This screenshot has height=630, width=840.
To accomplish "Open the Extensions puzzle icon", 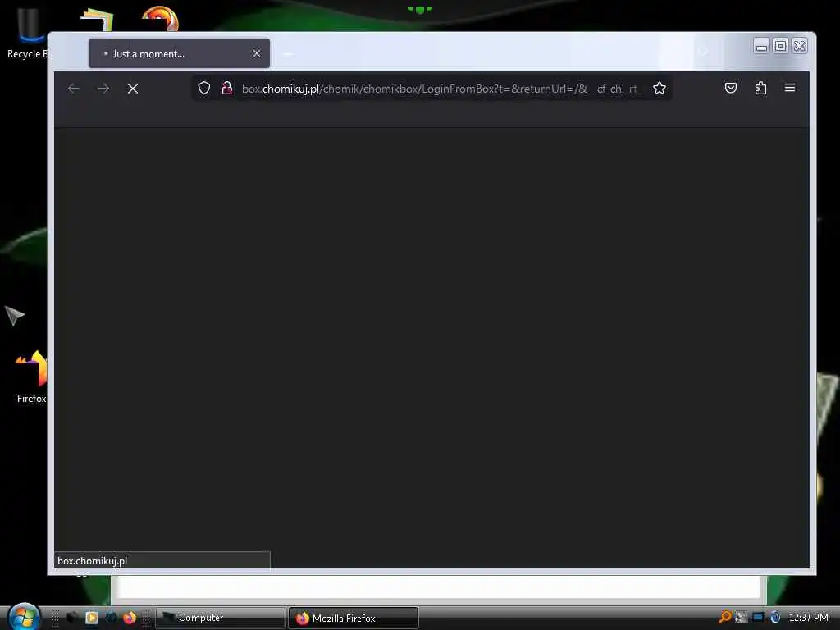I will click(x=760, y=88).
